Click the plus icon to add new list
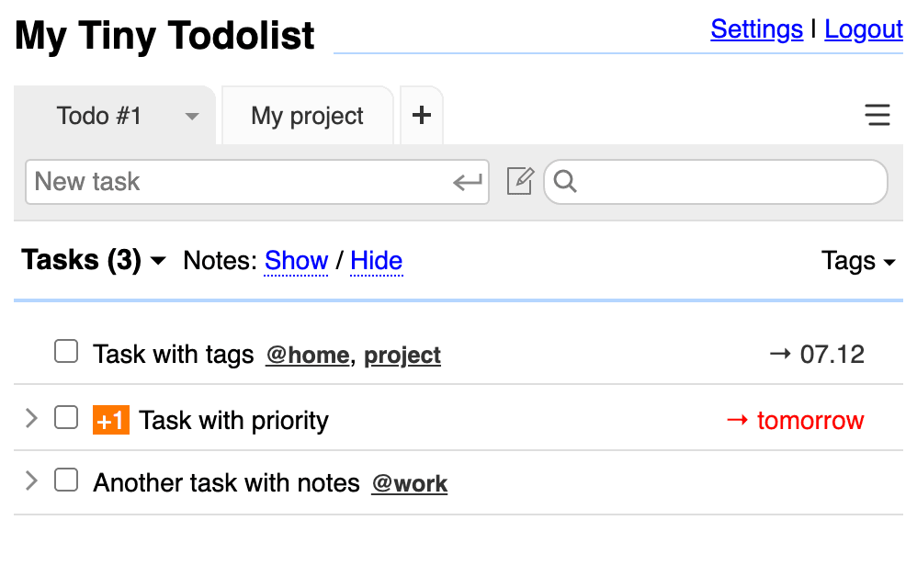Image resolution: width=917 pixels, height=588 pixels. tap(421, 116)
